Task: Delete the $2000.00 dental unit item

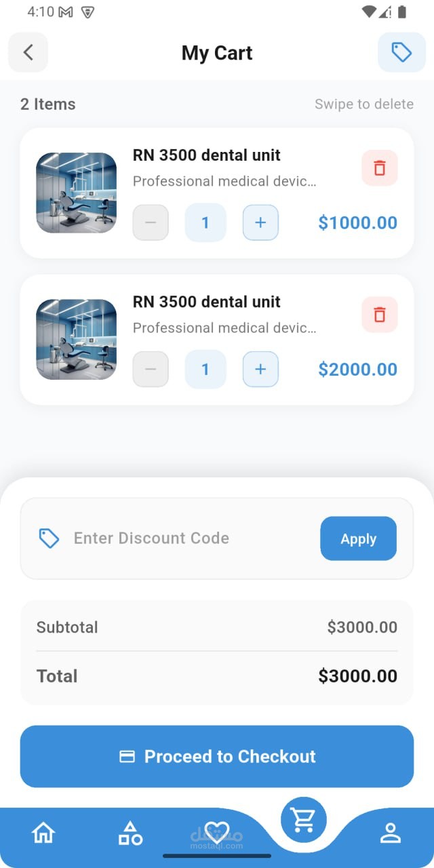Action: 380,315
